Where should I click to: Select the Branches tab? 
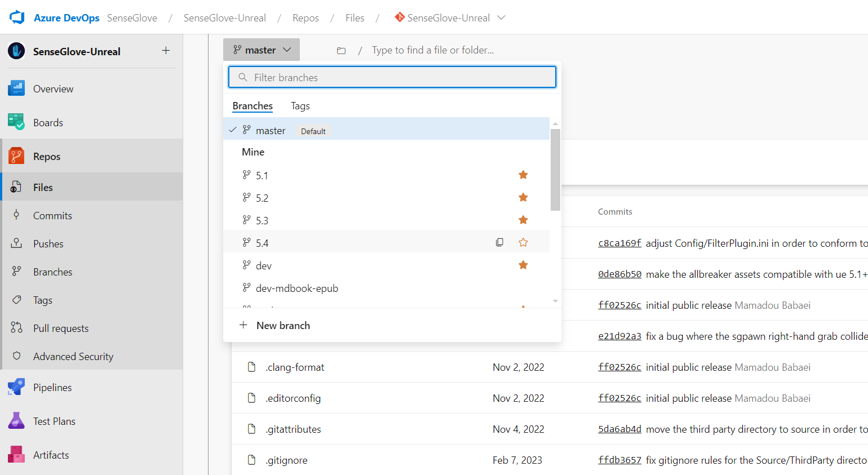tap(252, 105)
